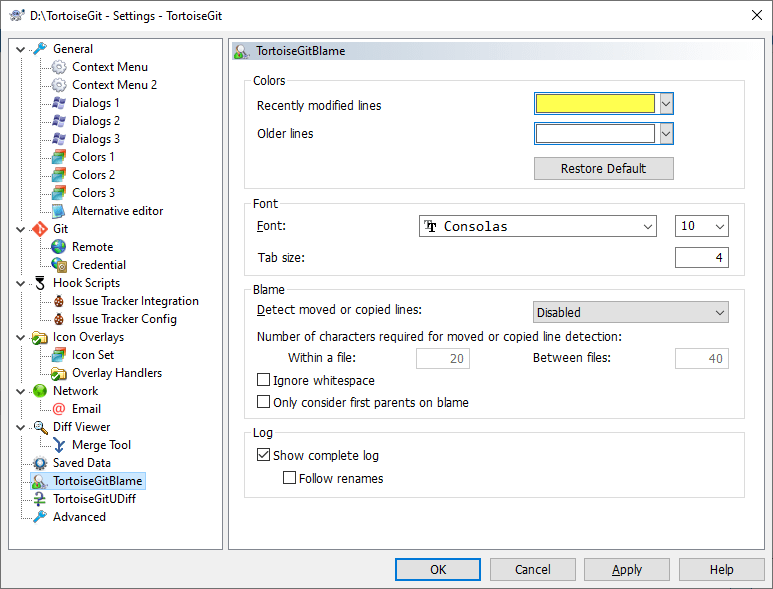Click the Issue Tracker Config bug icon
The height and width of the screenshot is (589, 773).
coord(59,319)
